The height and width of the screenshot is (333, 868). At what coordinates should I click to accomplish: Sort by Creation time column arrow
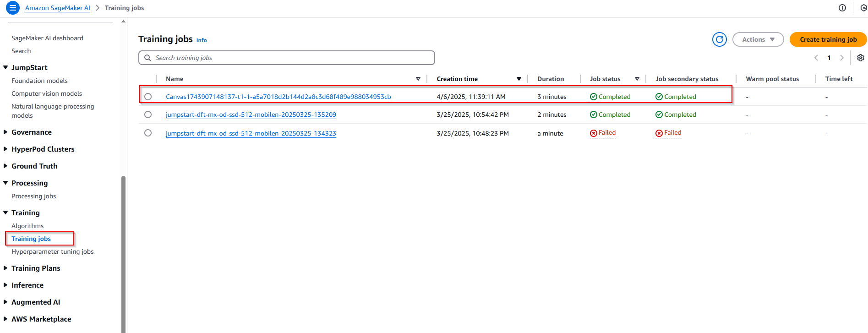tap(519, 79)
